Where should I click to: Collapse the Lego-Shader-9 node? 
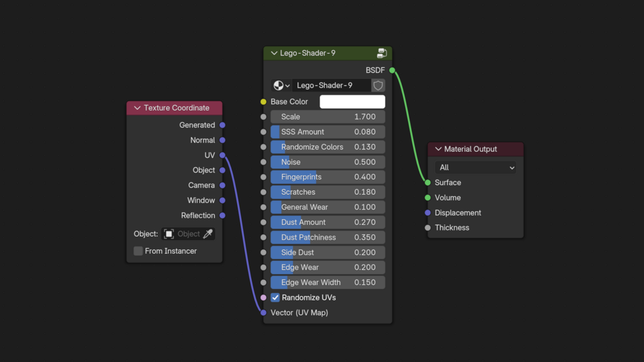(274, 53)
